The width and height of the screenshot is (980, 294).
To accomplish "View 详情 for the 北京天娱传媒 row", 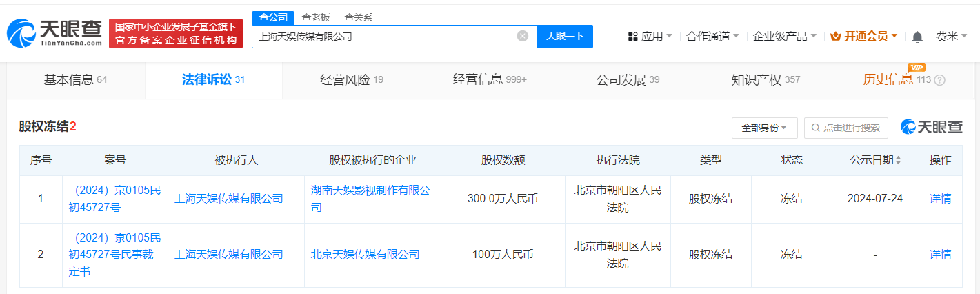I will click(940, 255).
